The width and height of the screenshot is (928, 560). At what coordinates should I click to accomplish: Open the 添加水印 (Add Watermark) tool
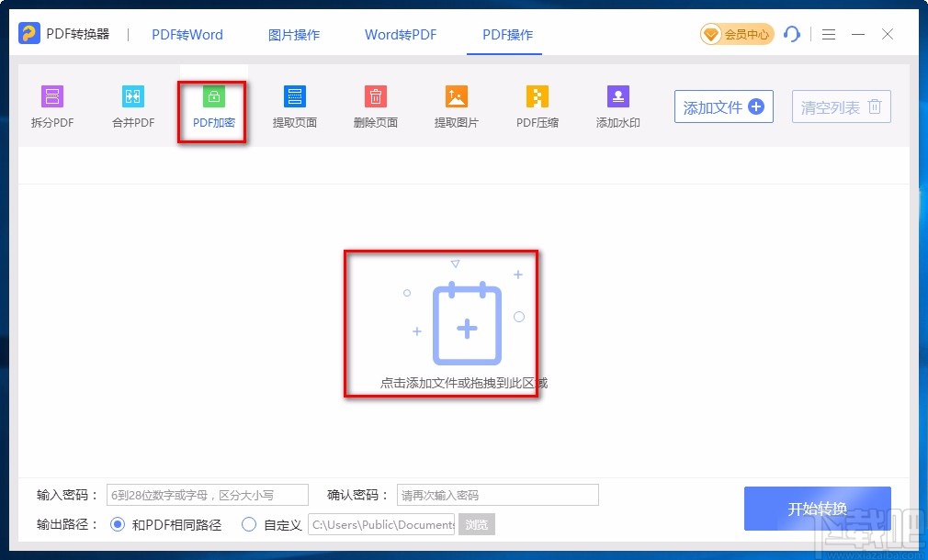[x=617, y=106]
